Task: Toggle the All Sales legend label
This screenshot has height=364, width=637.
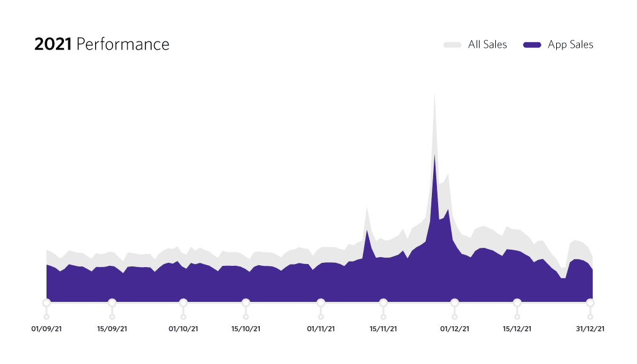Action: pyautogui.click(x=487, y=45)
